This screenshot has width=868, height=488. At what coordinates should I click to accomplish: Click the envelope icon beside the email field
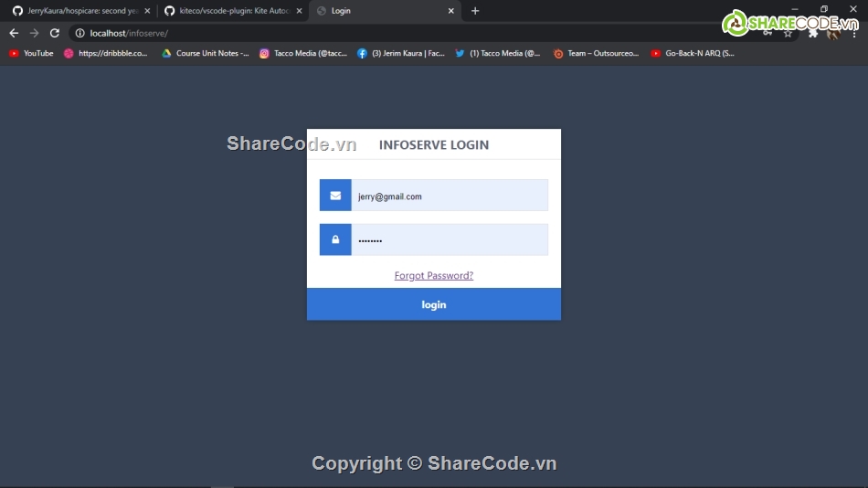(335, 196)
